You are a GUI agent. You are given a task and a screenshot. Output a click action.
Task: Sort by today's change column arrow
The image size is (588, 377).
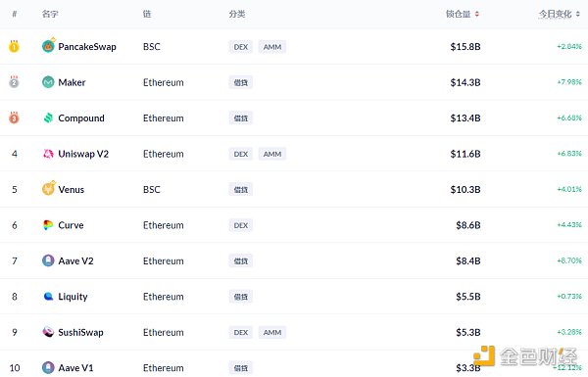click(x=578, y=14)
